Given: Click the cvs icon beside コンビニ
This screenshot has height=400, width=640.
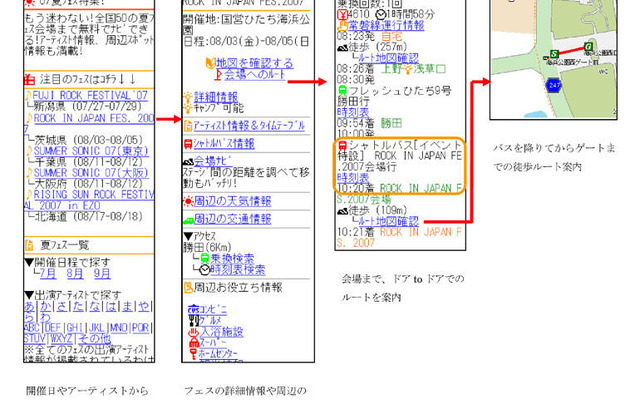Looking at the screenshot, I should tap(193, 309).
